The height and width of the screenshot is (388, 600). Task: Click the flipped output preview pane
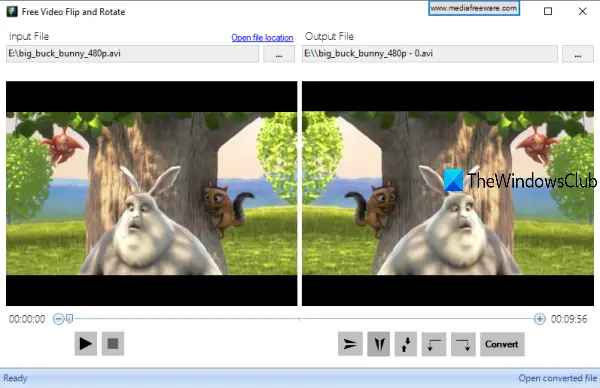448,193
